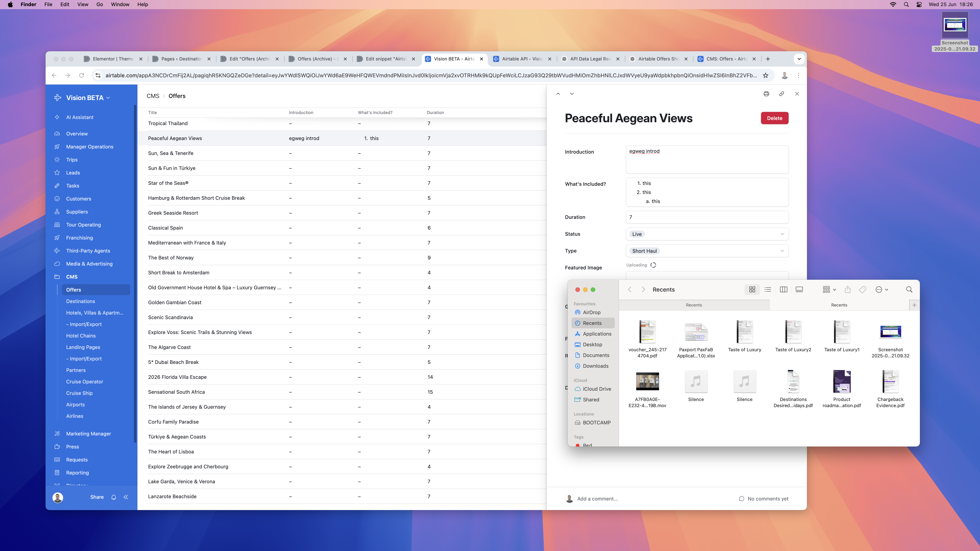980x551 pixels.
Task: Select Finder icon grid view
Action: tap(752, 290)
